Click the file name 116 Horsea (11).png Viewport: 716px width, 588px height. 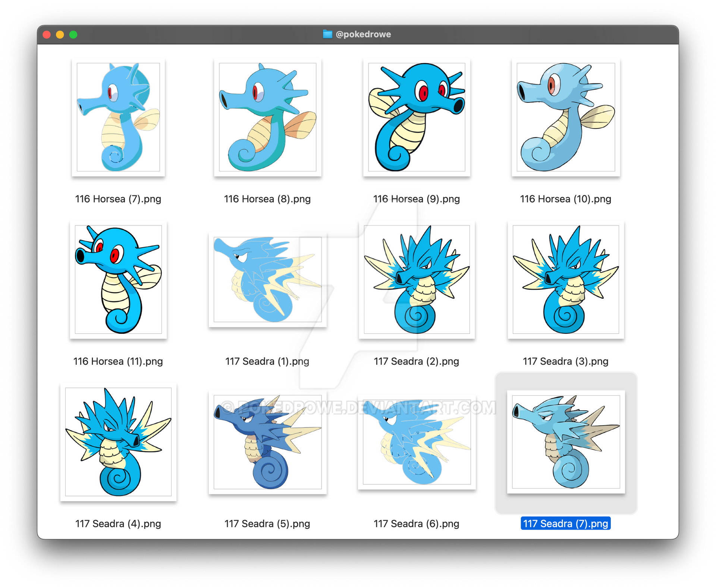[x=118, y=361]
